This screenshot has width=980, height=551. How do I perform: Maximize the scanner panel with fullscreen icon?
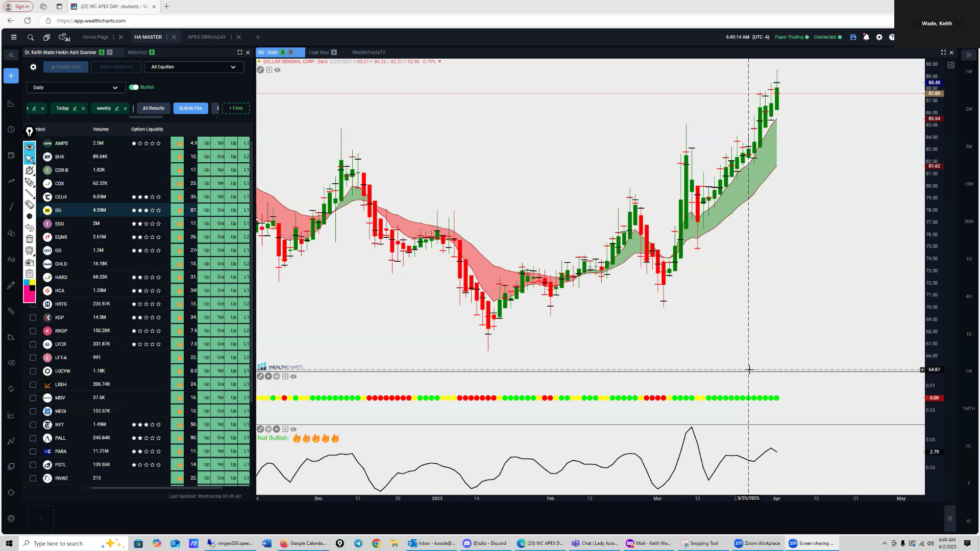[x=239, y=53]
